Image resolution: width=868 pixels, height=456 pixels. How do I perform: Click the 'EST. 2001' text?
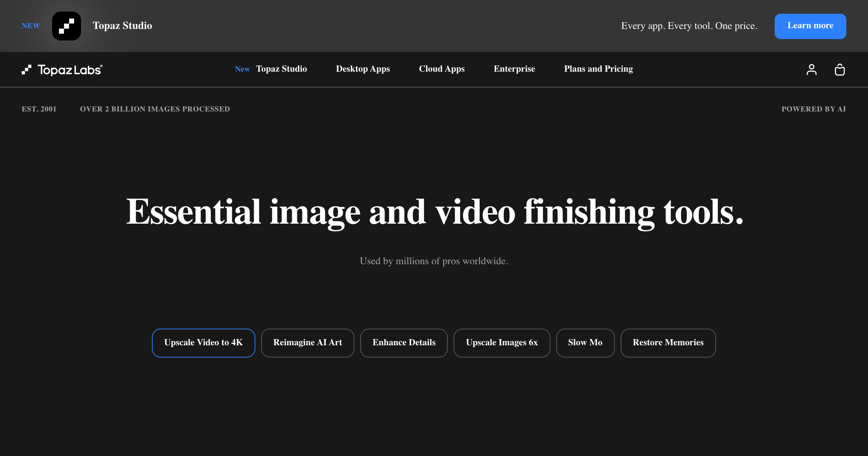tap(39, 109)
